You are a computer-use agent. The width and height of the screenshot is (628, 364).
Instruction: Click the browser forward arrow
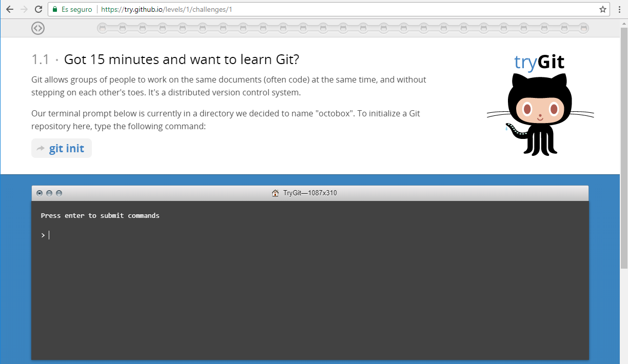pyautogui.click(x=24, y=9)
